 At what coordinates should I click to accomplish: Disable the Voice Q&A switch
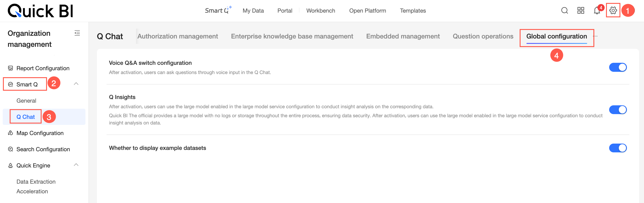(617, 67)
